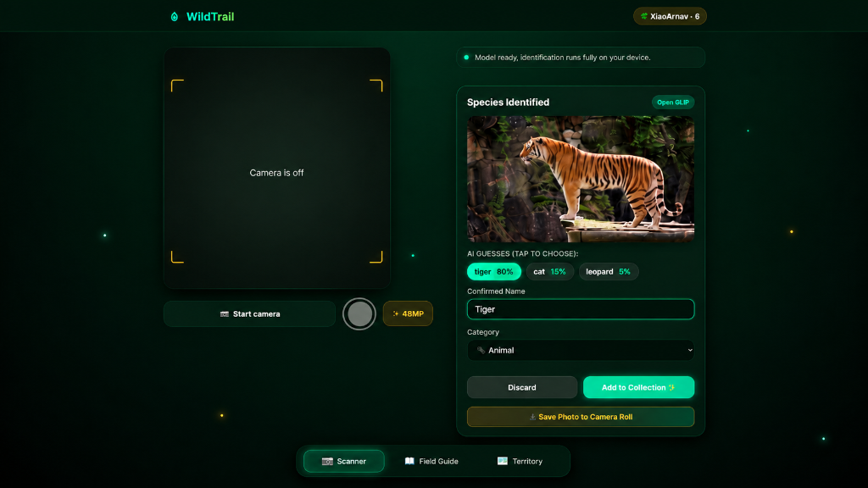
Task: Open the Field Guide tab
Action: coord(431,461)
